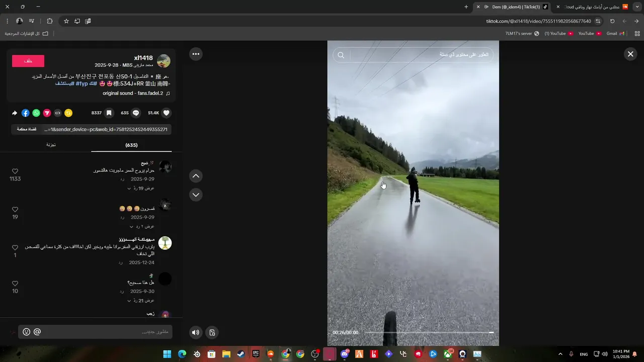This screenshot has width=644, height=362.
Task: Click the #fyp hashtag
Action: [82, 83]
